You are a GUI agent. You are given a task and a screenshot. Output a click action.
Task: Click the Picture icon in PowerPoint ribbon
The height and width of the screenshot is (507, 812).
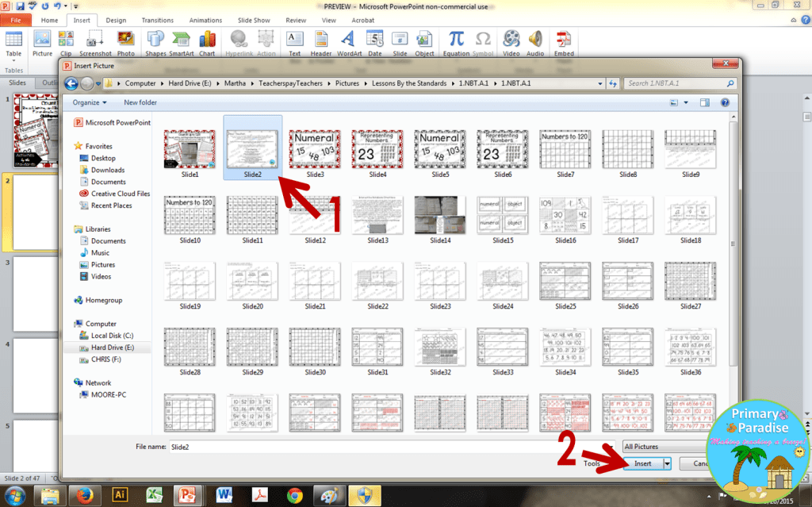42,44
